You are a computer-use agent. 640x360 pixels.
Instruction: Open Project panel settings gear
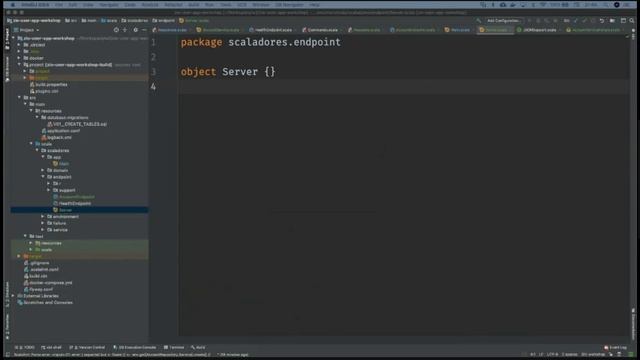point(136,30)
